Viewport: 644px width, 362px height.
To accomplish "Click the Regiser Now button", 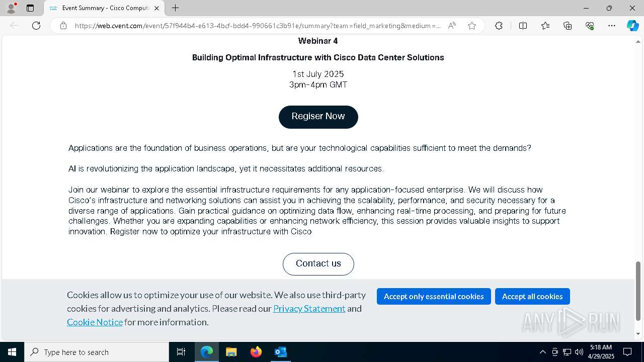I will coord(318,117).
